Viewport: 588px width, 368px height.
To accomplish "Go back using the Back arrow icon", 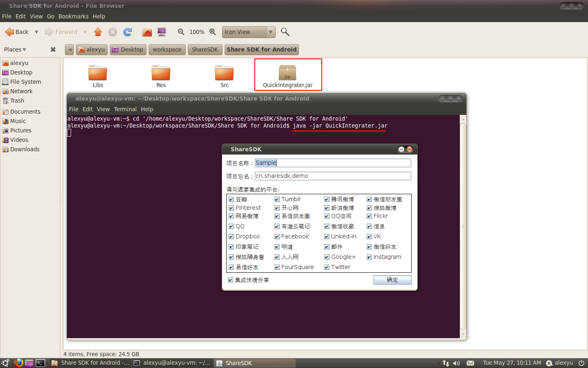I will (x=9, y=32).
